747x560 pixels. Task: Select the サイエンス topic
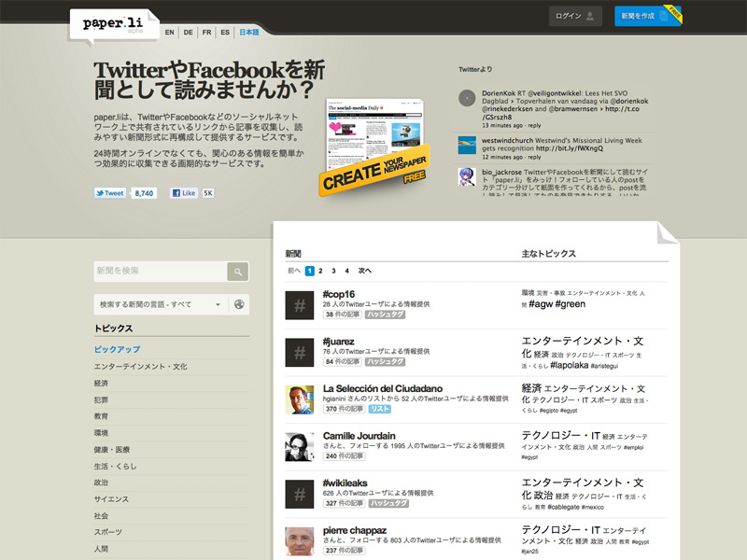click(x=111, y=499)
